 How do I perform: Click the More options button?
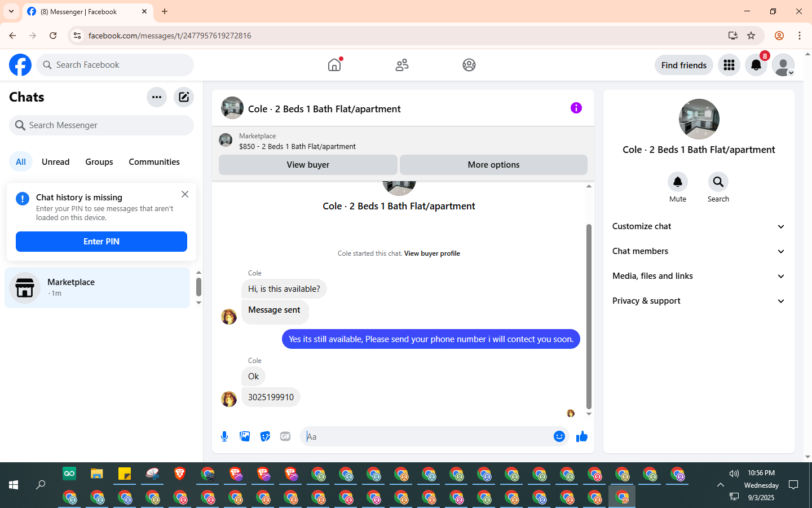[x=493, y=165]
